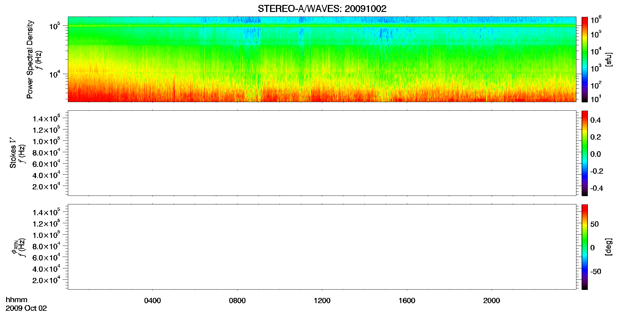
Task: Click the power spectral density colorbar
Action: [584, 59]
